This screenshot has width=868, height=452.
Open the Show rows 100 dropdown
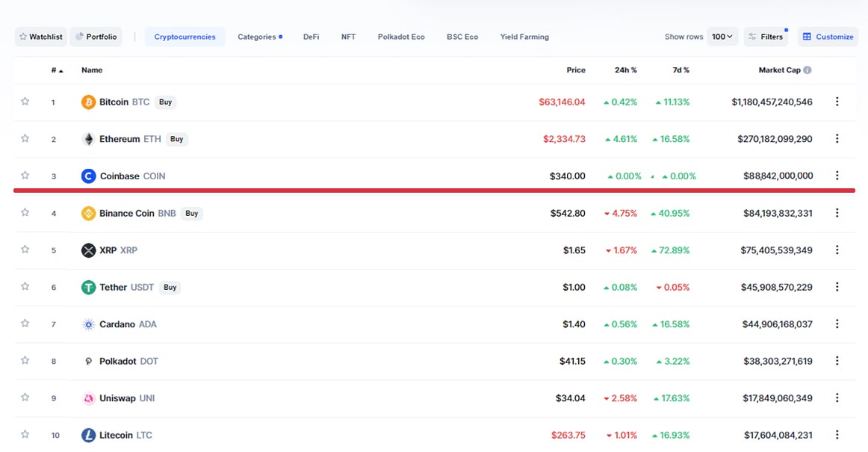722,37
